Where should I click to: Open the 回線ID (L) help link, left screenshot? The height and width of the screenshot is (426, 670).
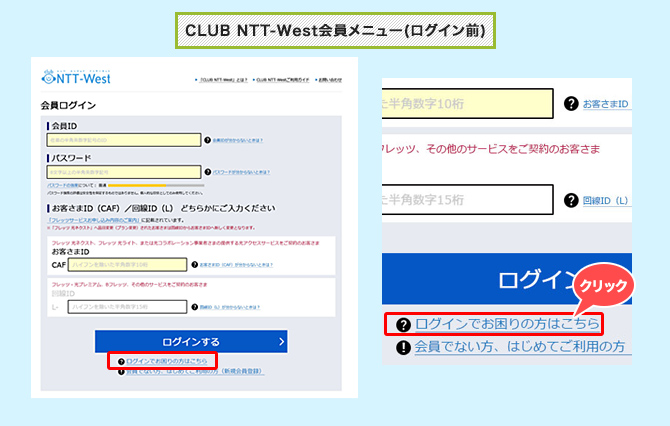230,307
